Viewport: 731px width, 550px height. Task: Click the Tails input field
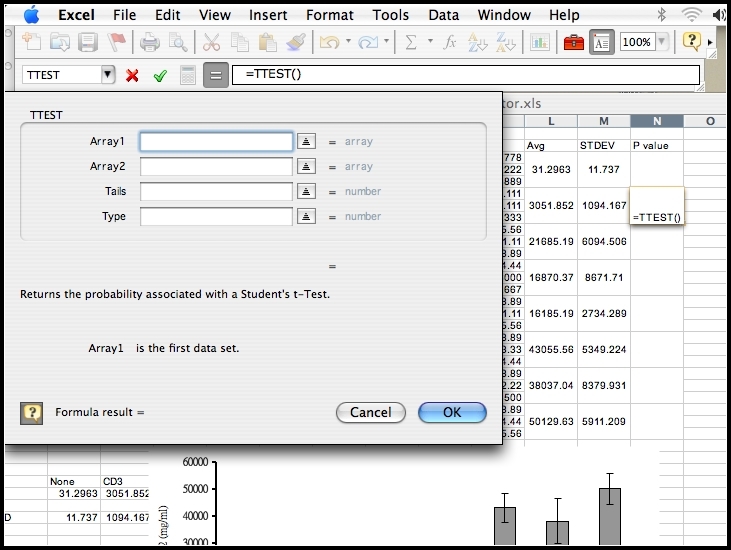(216, 192)
